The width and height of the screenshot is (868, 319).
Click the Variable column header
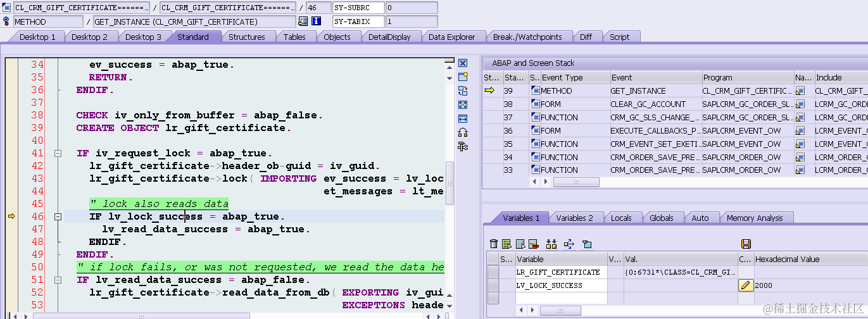[561, 259]
